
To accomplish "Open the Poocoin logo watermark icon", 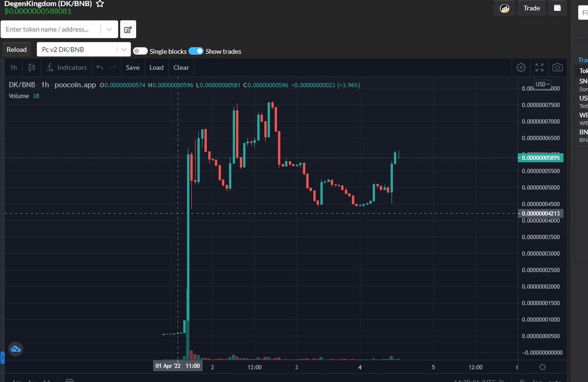I will tap(16, 349).
